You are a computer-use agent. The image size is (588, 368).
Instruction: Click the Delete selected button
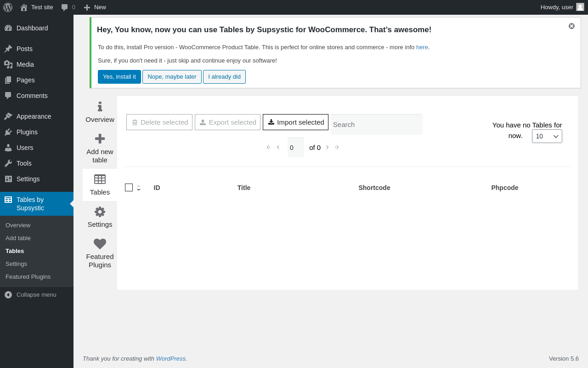(159, 122)
